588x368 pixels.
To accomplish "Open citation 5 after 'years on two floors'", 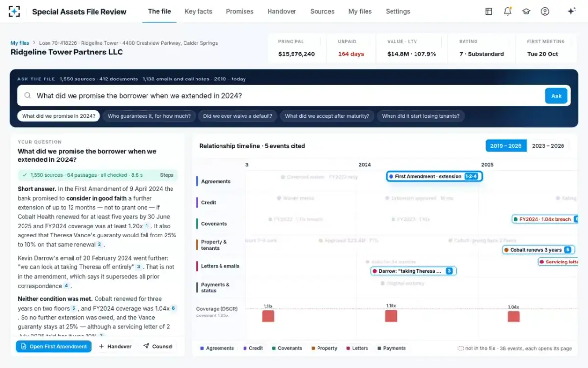I will coord(73,308).
